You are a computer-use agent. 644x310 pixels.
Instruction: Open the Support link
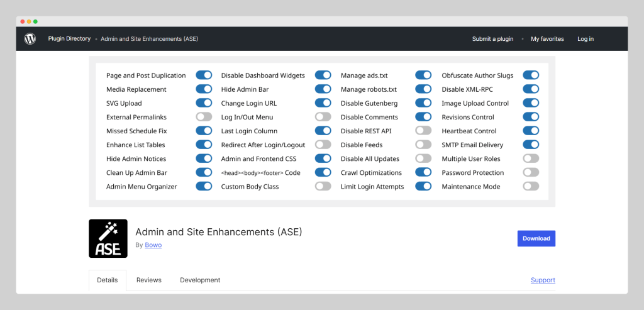coord(543,280)
